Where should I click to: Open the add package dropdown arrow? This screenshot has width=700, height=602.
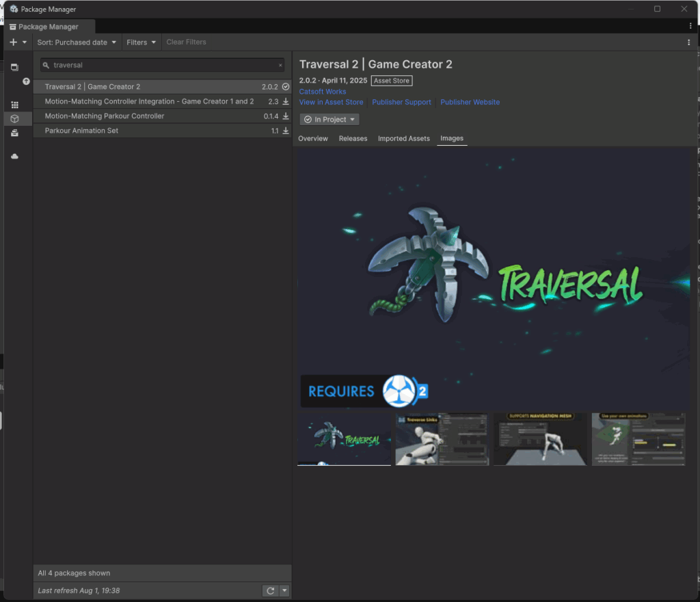coord(25,42)
